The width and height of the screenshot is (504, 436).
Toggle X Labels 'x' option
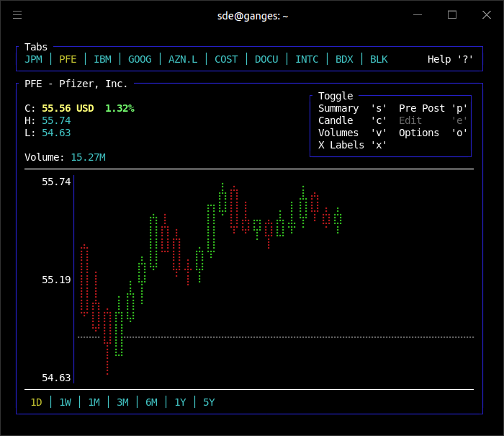tap(353, 145)
